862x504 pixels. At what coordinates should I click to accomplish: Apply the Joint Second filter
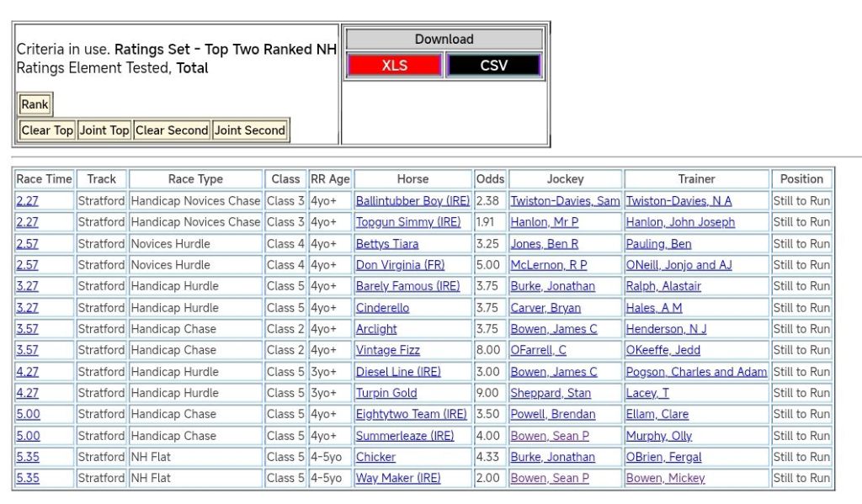(250, 130)
